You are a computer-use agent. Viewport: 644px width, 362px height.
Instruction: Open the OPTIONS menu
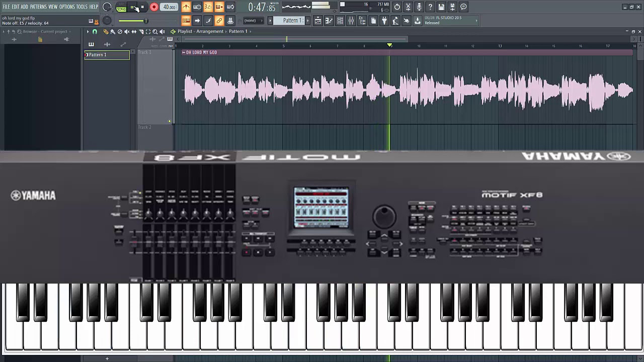pyautogui.click(x=67, y=7)
